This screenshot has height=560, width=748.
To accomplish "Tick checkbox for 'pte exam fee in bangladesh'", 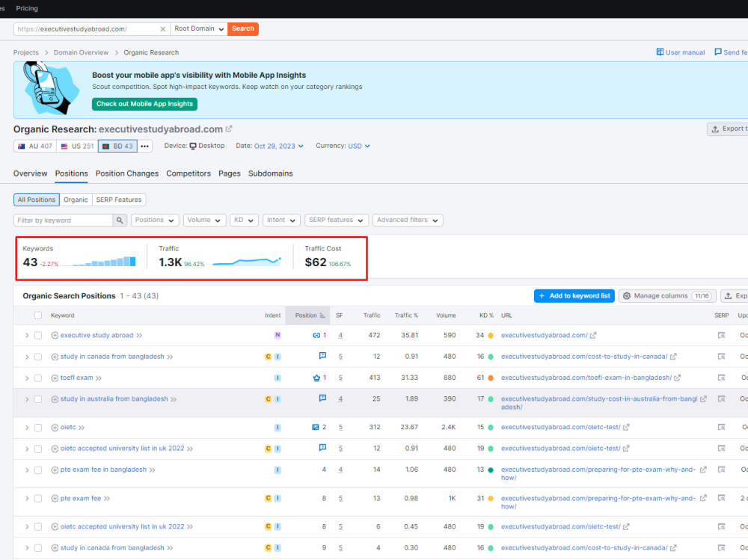I will pyautogui.click(x=38, y=470).
